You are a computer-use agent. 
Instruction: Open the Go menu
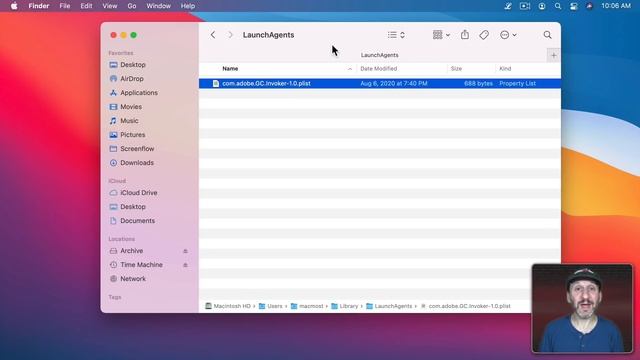pyautogui.click(x=131, y=6)
